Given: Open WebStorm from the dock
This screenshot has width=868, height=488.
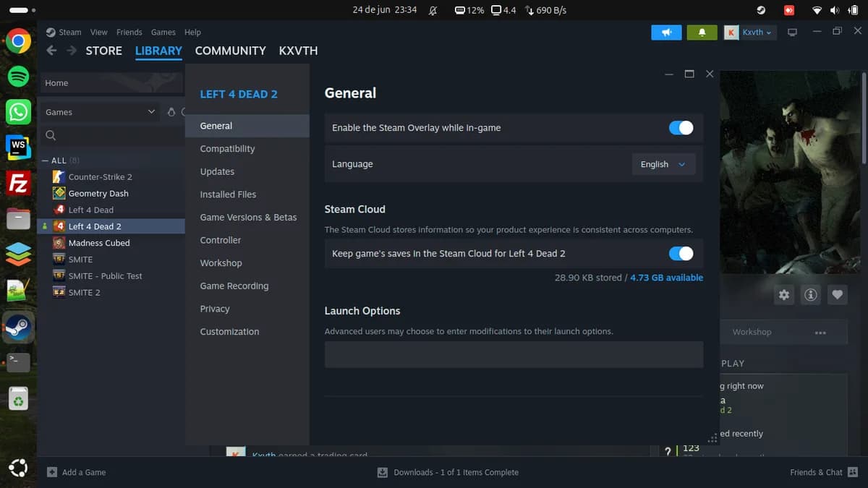Looking at the screenshot, I should pyautogui.click(x=18, y=147).
